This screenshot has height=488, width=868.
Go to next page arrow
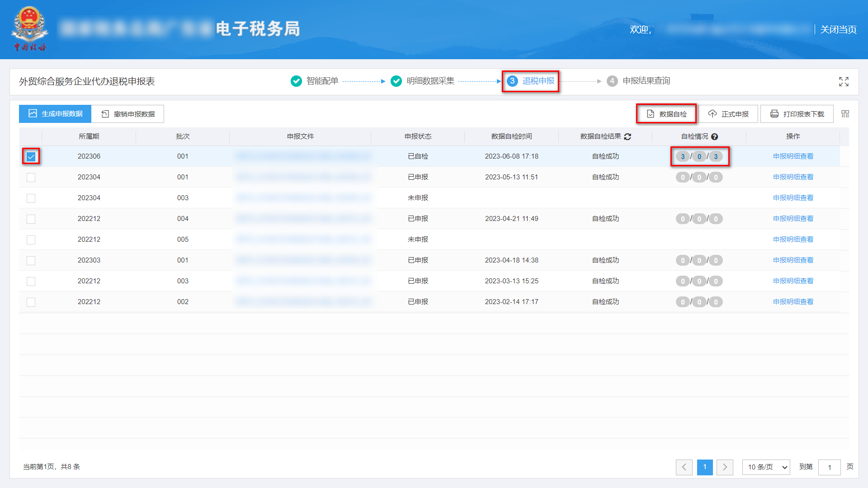click(725, 467)
